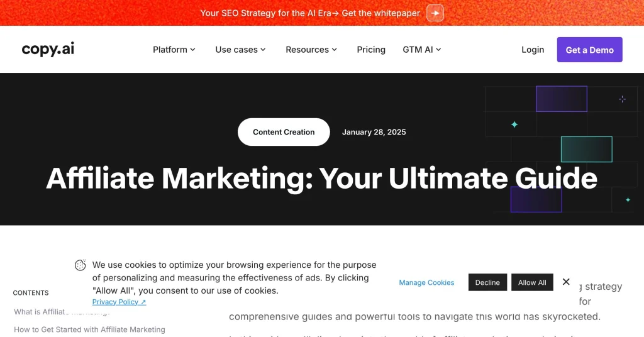Expand the Platform dropdown menu
The image size is (644, 337).
click(174, 50)
